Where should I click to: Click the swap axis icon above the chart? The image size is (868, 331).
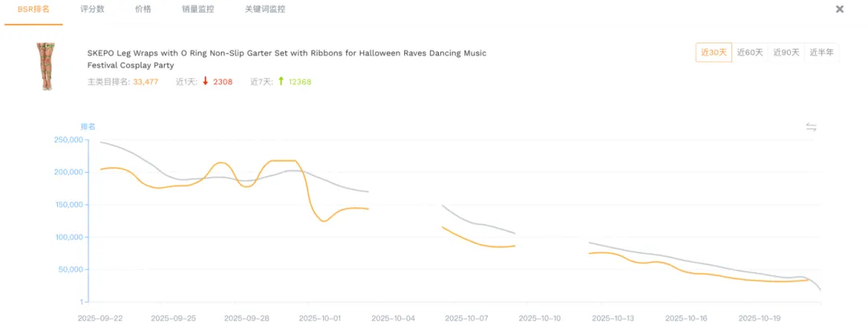[x=811, y=127]
